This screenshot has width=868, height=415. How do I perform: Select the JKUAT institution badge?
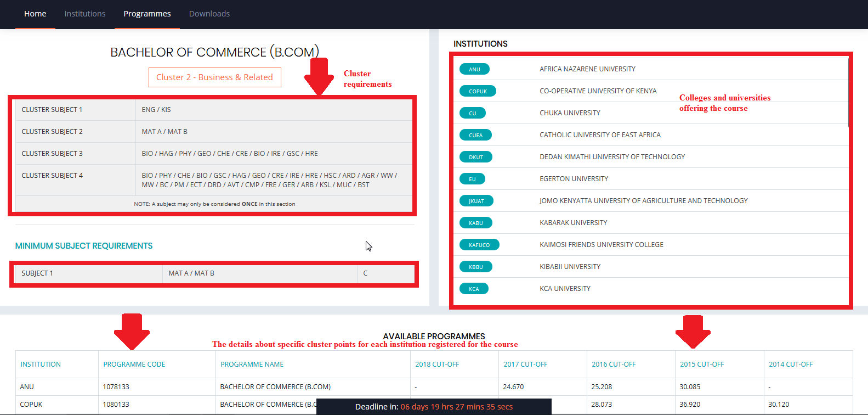[x=476, y=201]
